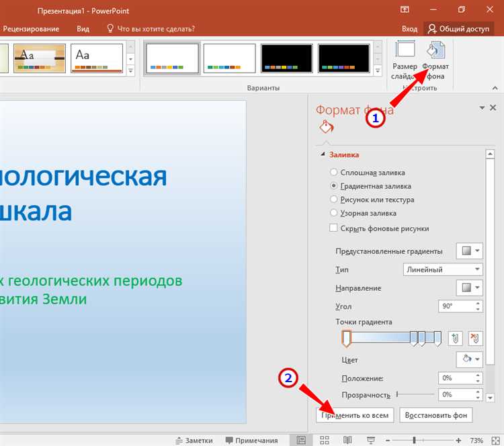Open the Preset gradients dropdown
The image size is (504, 446).
pos(469,251)
